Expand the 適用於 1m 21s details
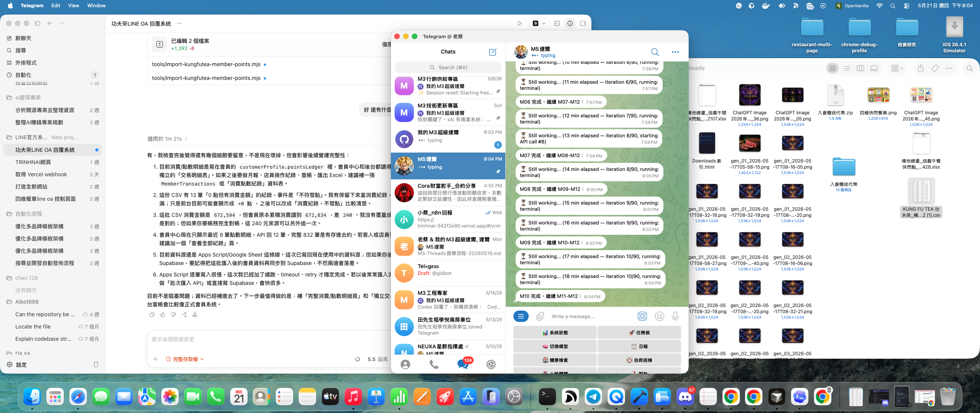Screen dimensions: 980x413 pos(167,139)
